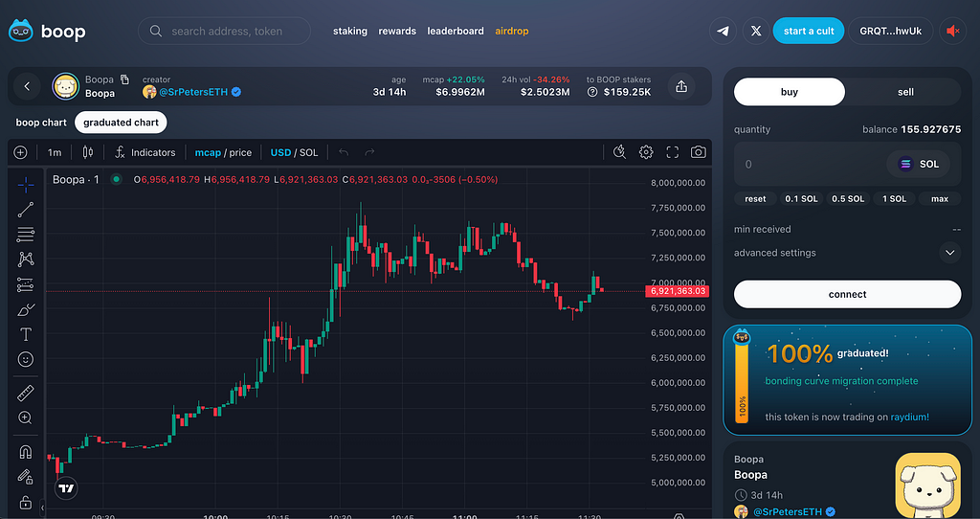Viewport: 980px width, 519px height.
Task: Switch chart currency to USD
Action: [280, 152]
